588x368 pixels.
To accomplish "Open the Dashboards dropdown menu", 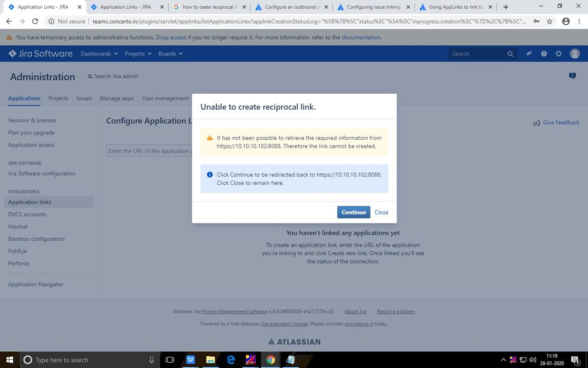I will point(99,54).
